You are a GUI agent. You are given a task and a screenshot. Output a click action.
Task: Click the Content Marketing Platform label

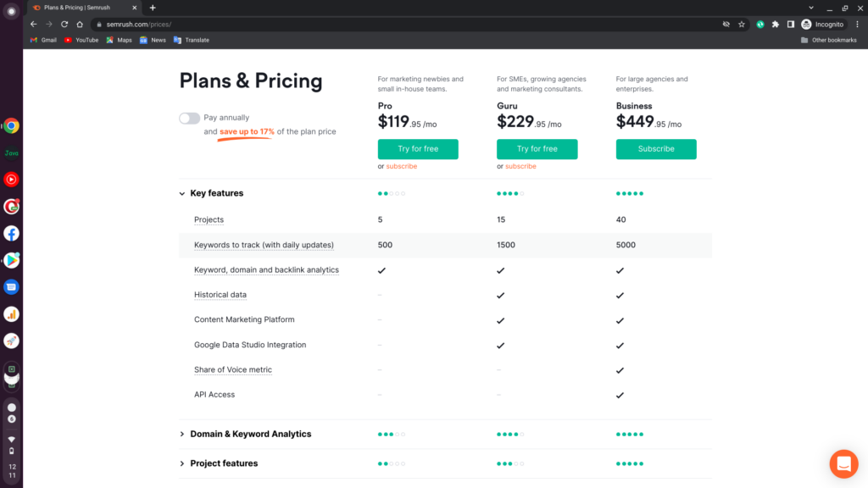point(244,319)
